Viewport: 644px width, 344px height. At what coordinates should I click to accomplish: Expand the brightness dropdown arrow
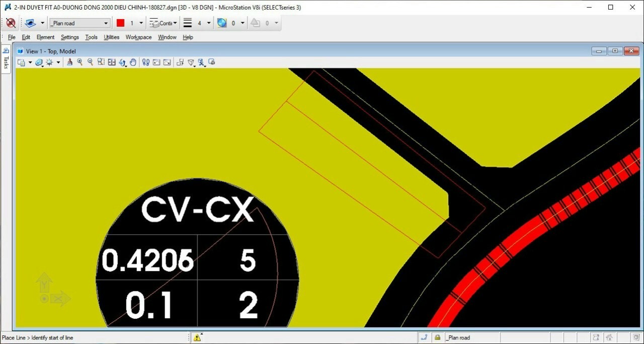coord(58,62)
